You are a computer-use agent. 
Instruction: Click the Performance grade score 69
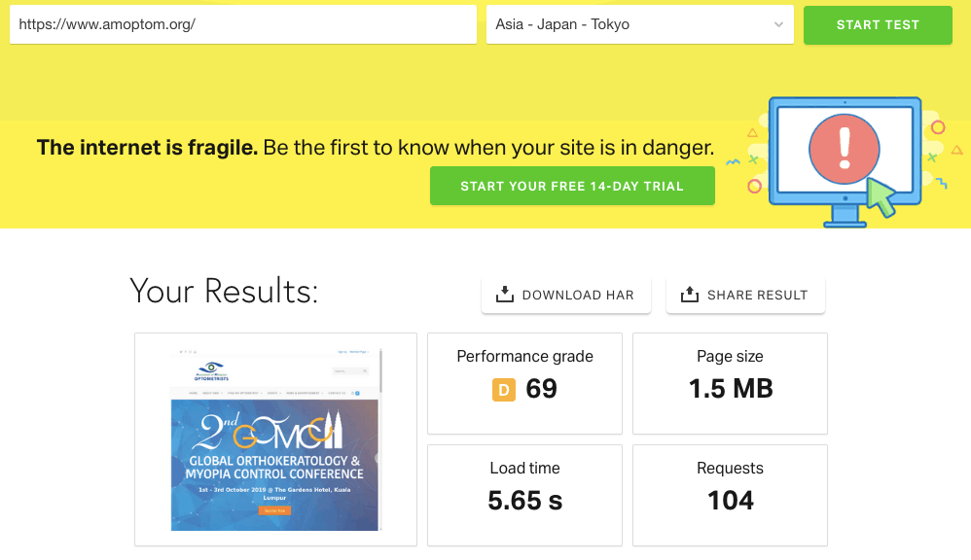tap(542, 389)
